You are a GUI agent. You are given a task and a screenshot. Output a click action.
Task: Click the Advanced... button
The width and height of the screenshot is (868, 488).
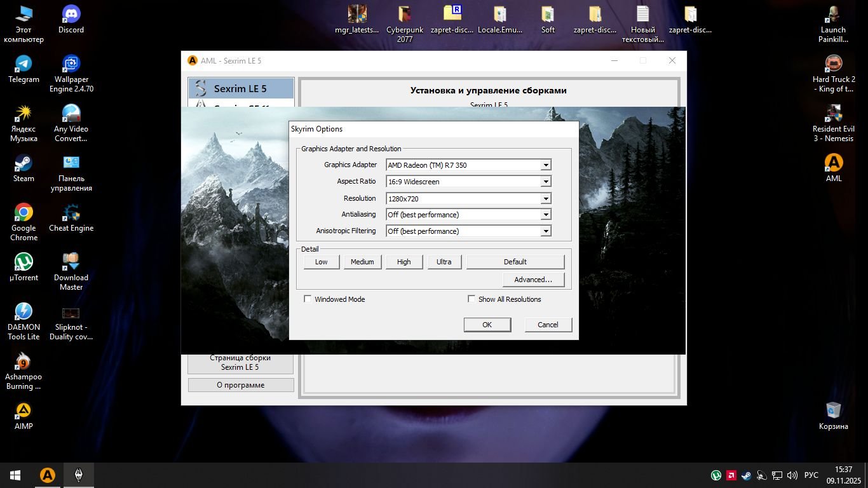532,280
